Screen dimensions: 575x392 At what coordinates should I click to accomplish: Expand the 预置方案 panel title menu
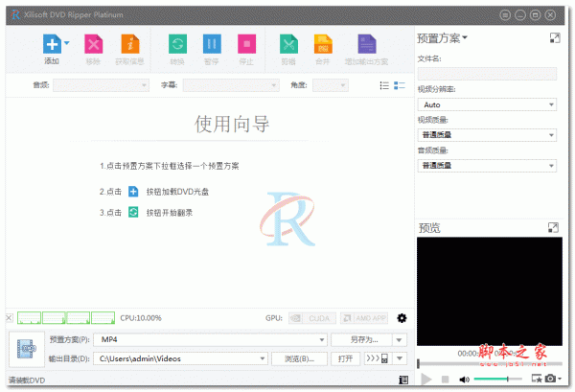(x=442, y=38)
